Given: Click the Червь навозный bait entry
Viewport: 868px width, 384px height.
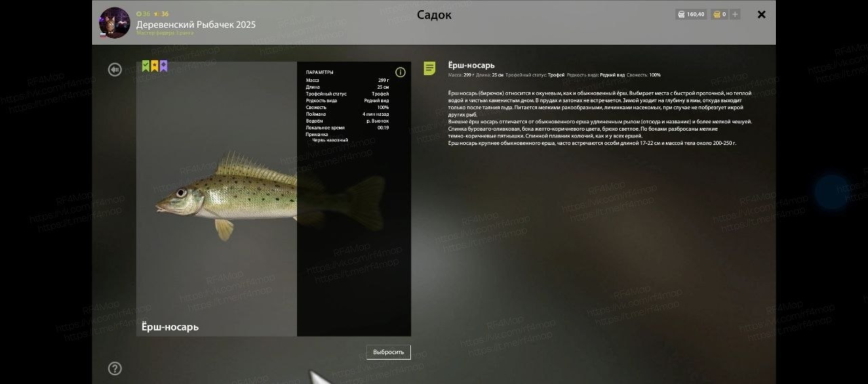Looking at the screenshot, I should [330, 140].
